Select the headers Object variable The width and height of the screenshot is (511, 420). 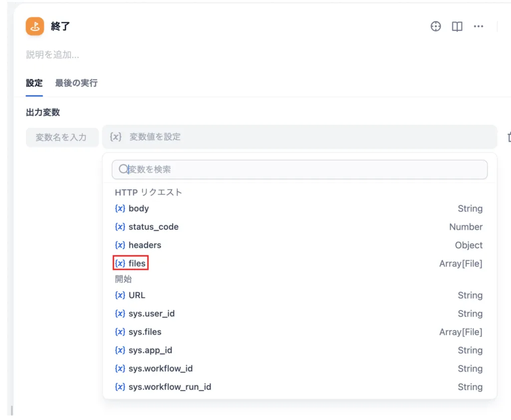[x=145, y=245]
